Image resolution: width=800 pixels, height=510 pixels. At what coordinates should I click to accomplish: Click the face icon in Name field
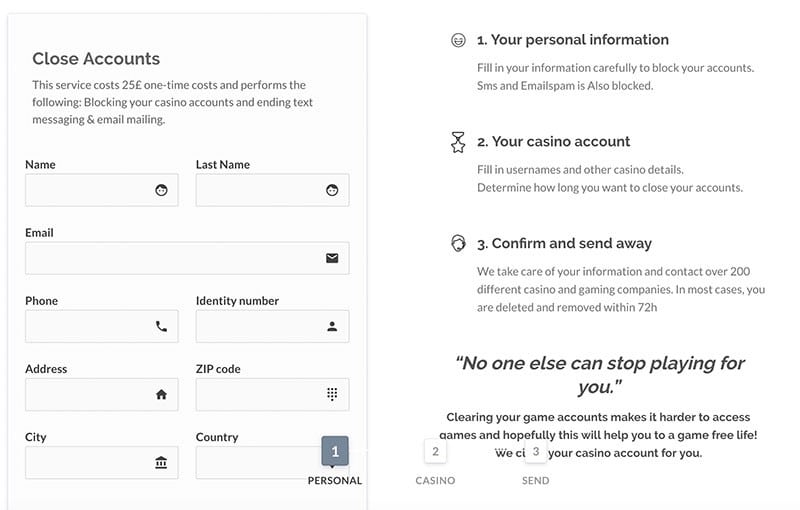(162, 190)
